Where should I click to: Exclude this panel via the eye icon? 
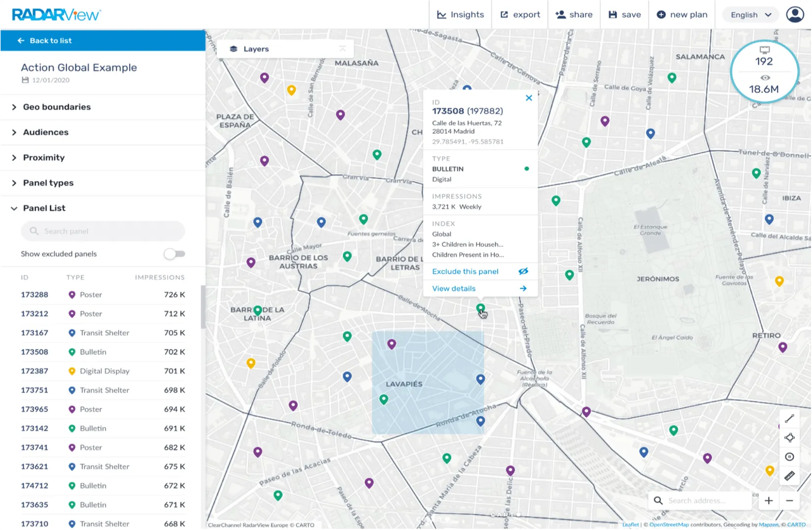pos(523,271)
